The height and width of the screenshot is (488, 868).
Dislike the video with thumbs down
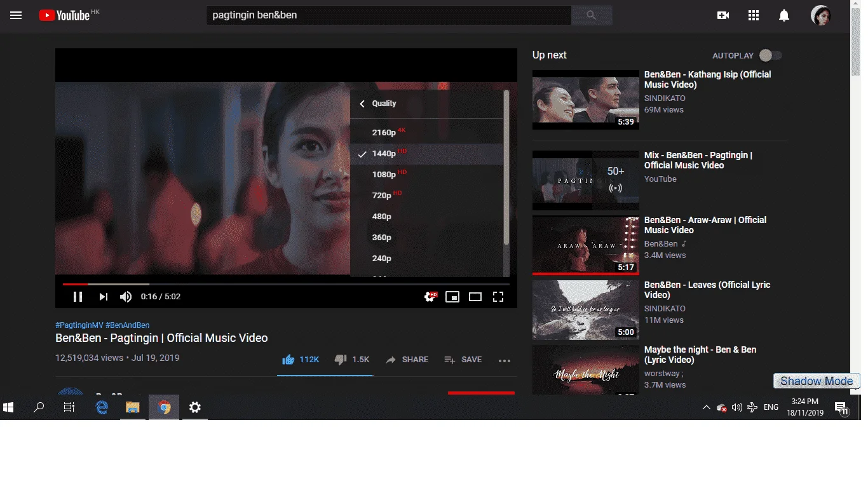coord(352,360)
